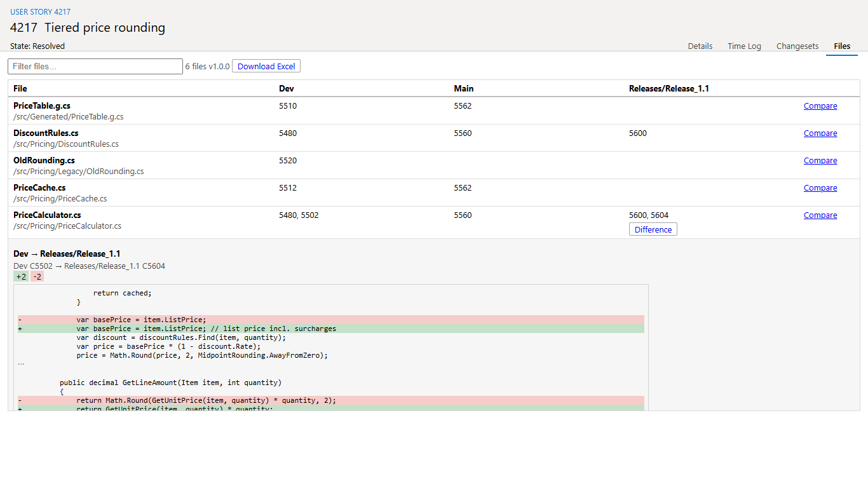Viewport: 868px width, 488px height.
Task: Click the Tiered price rounding title
Action: click(105, 27)
